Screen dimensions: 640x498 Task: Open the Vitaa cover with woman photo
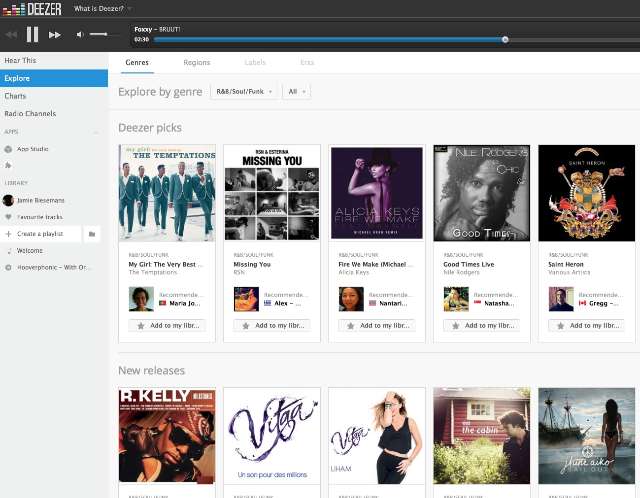[x=377, y=436]
